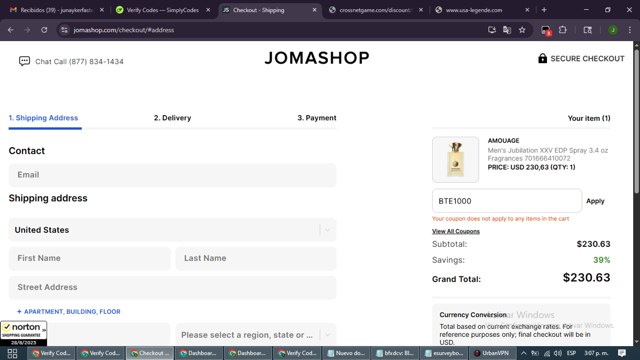Open the chat speech bubble icon

tap(24, 61)
